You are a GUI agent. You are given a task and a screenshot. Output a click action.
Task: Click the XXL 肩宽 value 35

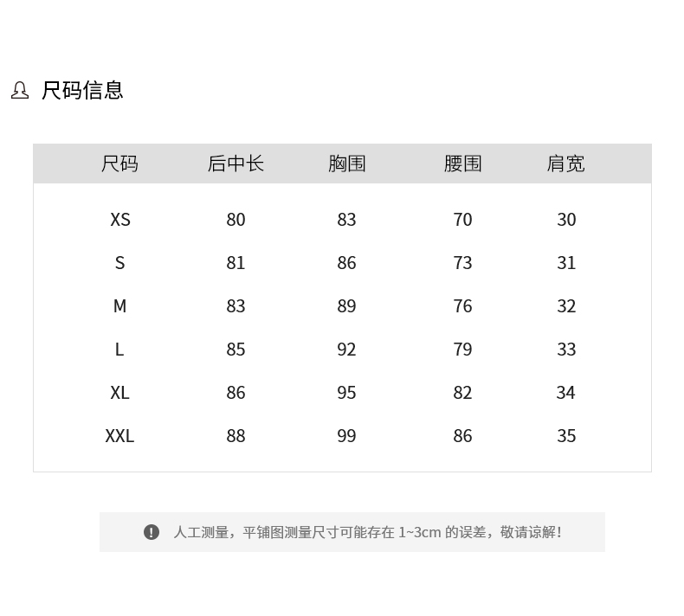point(566,436)
